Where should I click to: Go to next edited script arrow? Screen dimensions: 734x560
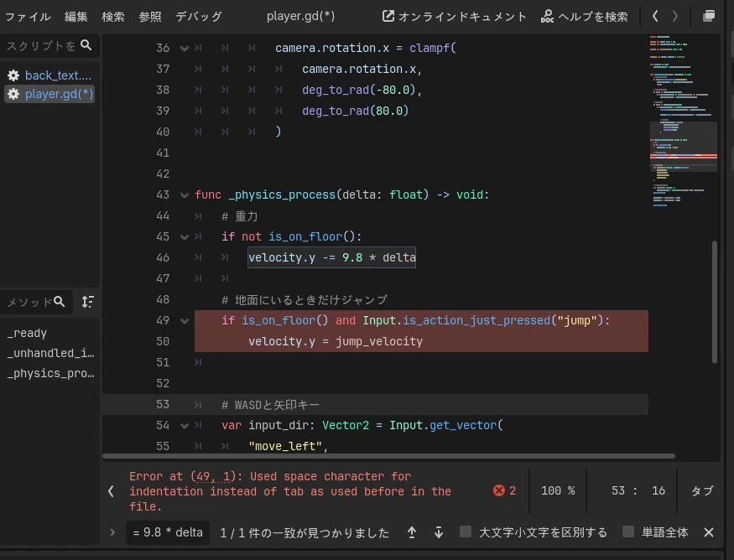pyautogui.click(x=674, y=17)
